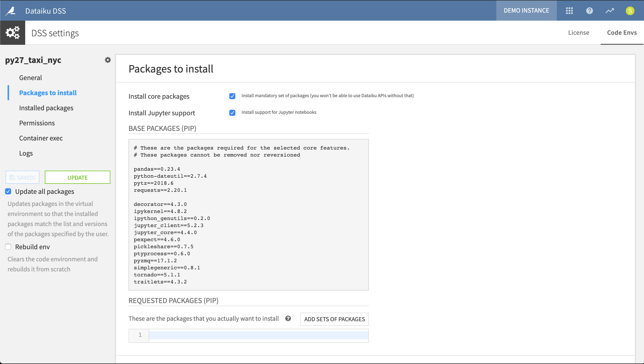Click the jupyter_client==5.2.3 line
Viewport: 644px width, 364px height.
pos(169,225)
